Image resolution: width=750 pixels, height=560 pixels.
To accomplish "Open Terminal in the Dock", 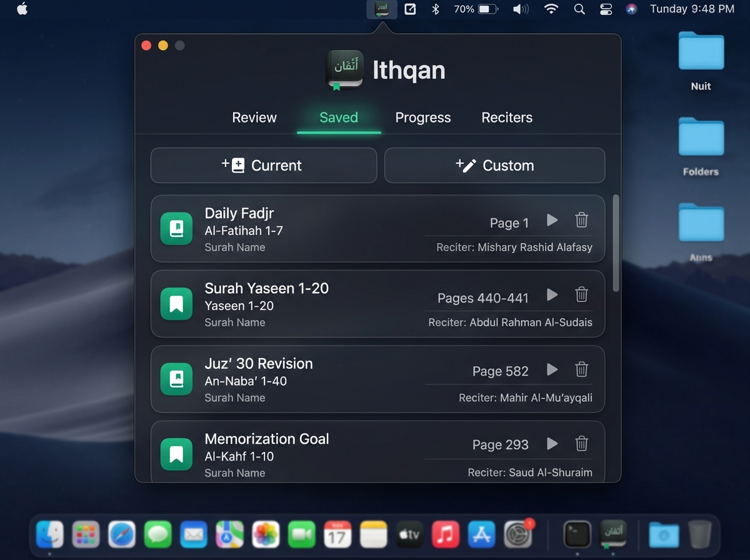I will [x=577, y=535].
